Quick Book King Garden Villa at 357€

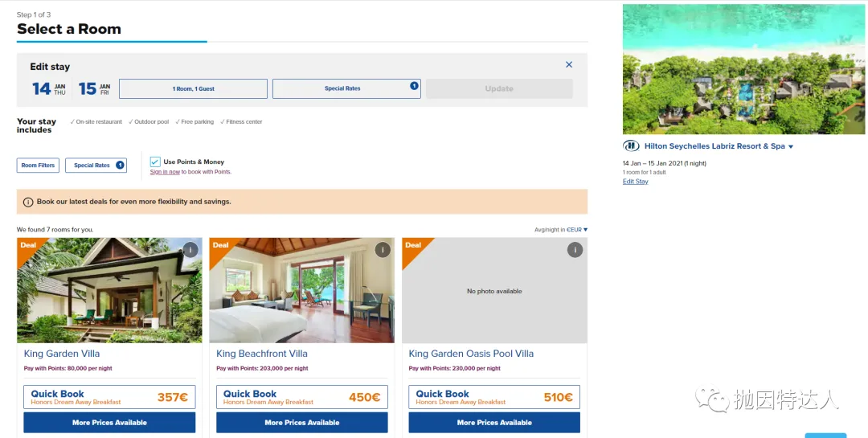point(109,397)
